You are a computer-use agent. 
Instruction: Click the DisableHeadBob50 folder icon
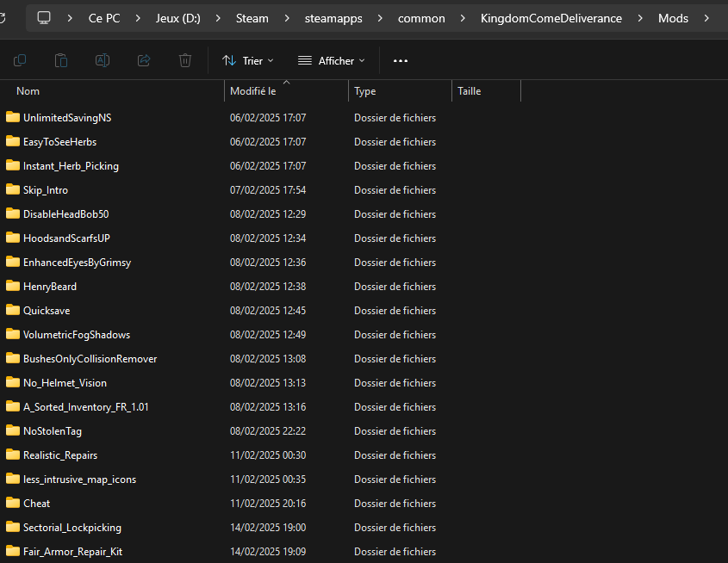click(13, 213)
